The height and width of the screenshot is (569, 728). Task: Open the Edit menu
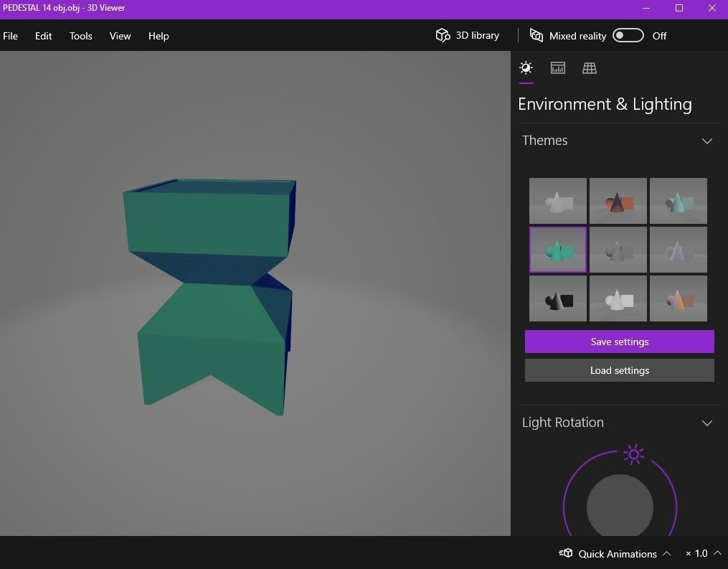click(43, 36)
